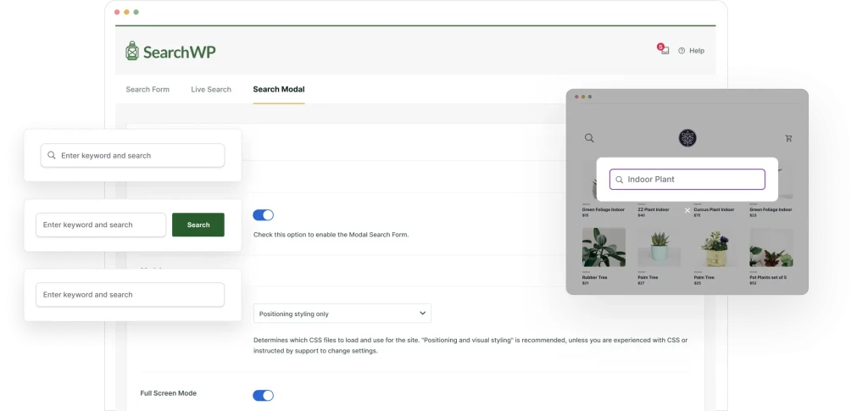Viewport: 868px width, 411px height.
Task: Switch to the Live Search tab
Action: point(211,89)
